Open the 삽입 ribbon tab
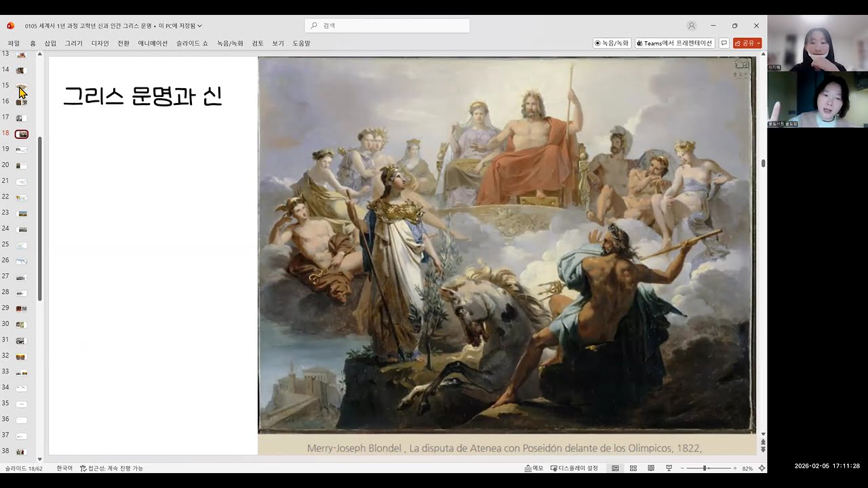 click(x=50, y=43)
